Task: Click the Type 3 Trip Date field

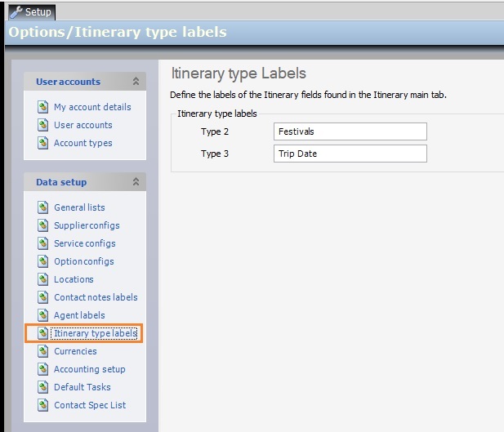Action: click(350, 154)
